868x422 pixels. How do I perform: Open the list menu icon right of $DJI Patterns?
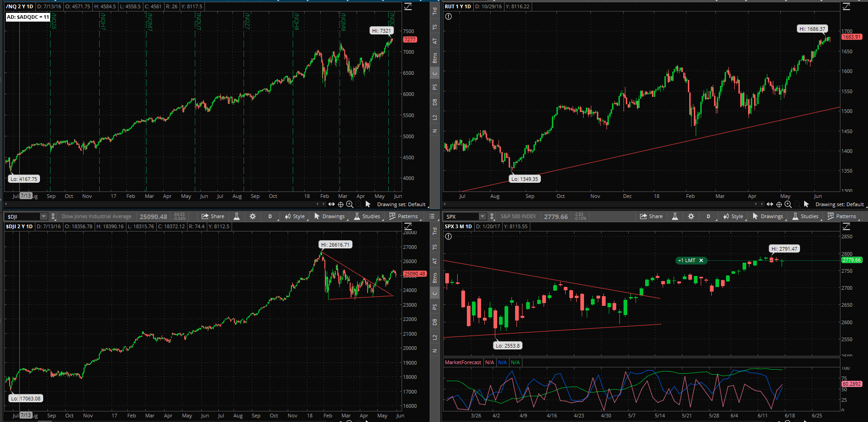click(432, 216)
